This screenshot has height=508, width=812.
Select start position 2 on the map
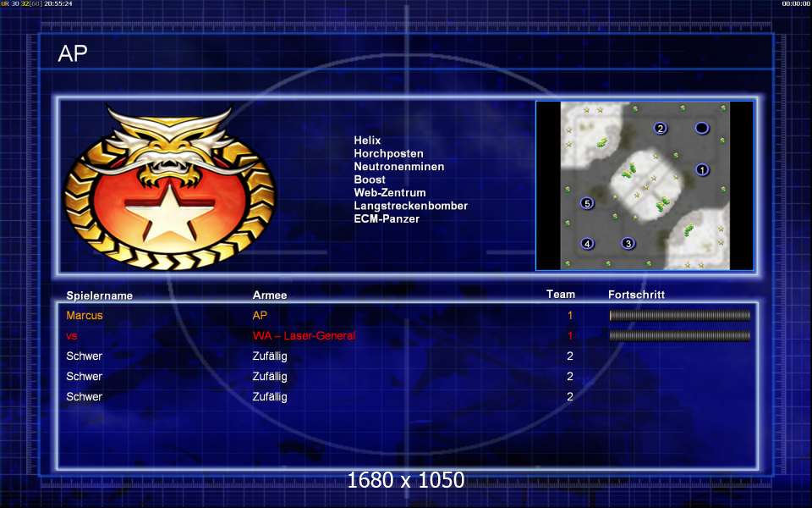tap(660, 128)
